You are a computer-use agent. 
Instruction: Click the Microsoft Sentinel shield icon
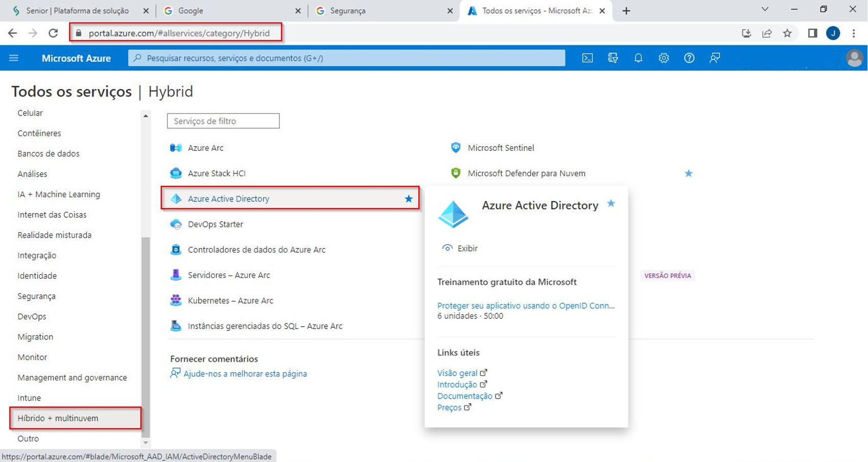click(x=456, y=148)
